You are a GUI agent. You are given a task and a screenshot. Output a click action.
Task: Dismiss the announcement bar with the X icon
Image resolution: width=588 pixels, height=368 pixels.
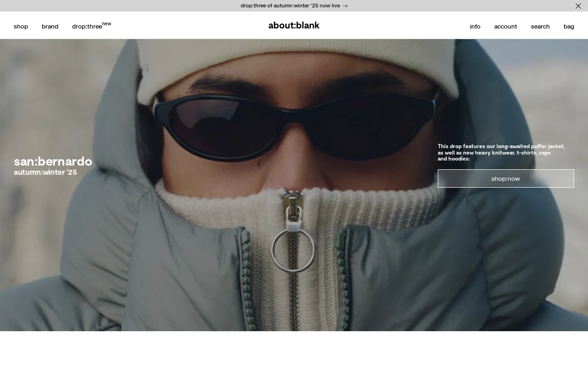(578, 6)
